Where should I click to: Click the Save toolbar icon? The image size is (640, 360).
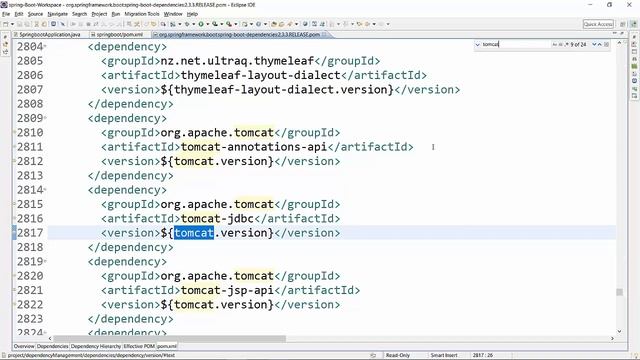click(x=19, y=24)
